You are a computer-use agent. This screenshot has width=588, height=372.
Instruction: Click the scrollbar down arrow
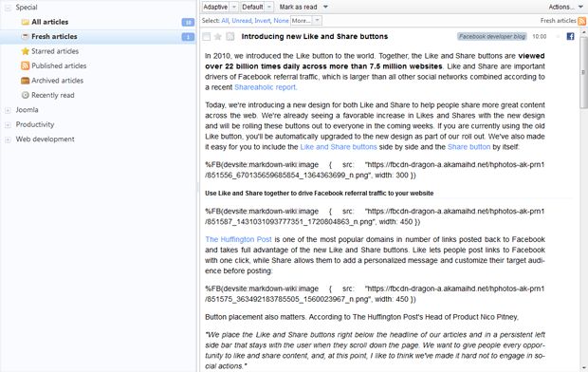point(583,368)
